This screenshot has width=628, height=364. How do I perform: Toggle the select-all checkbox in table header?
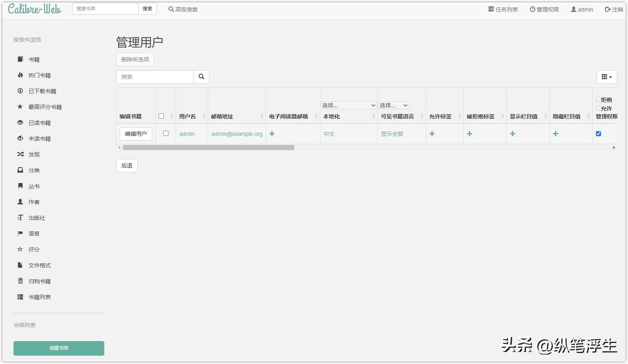161,116
